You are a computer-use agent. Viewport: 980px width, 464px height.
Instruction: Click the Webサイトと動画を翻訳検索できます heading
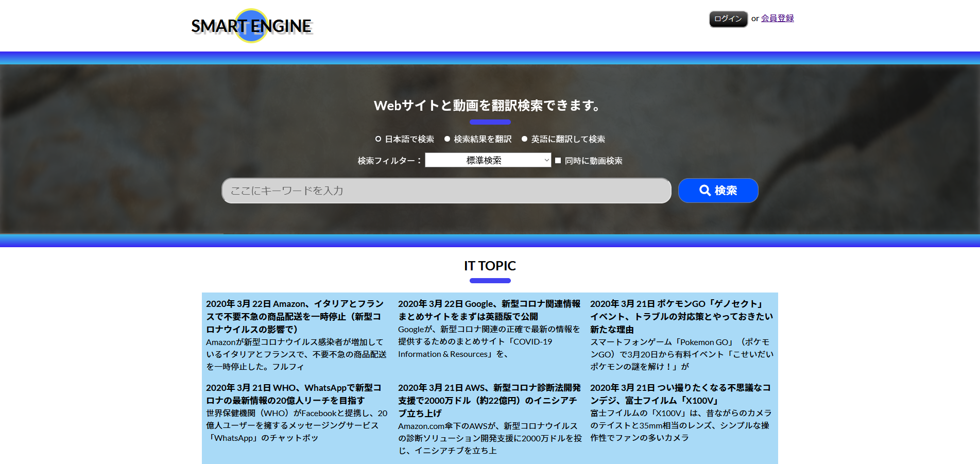pyautogui.click(x=490, y=106)
